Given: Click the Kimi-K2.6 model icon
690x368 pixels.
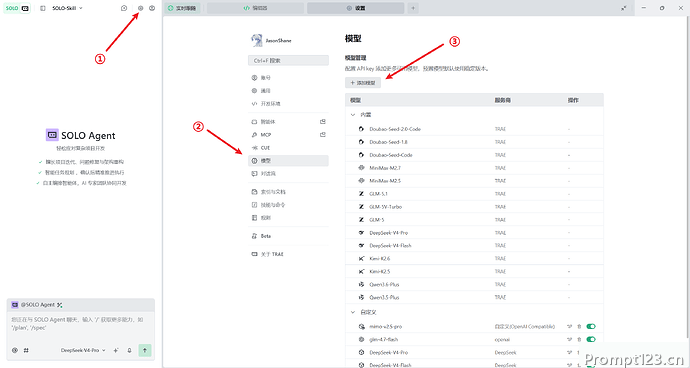Looking at the screenshot, I should pos(362,258).
